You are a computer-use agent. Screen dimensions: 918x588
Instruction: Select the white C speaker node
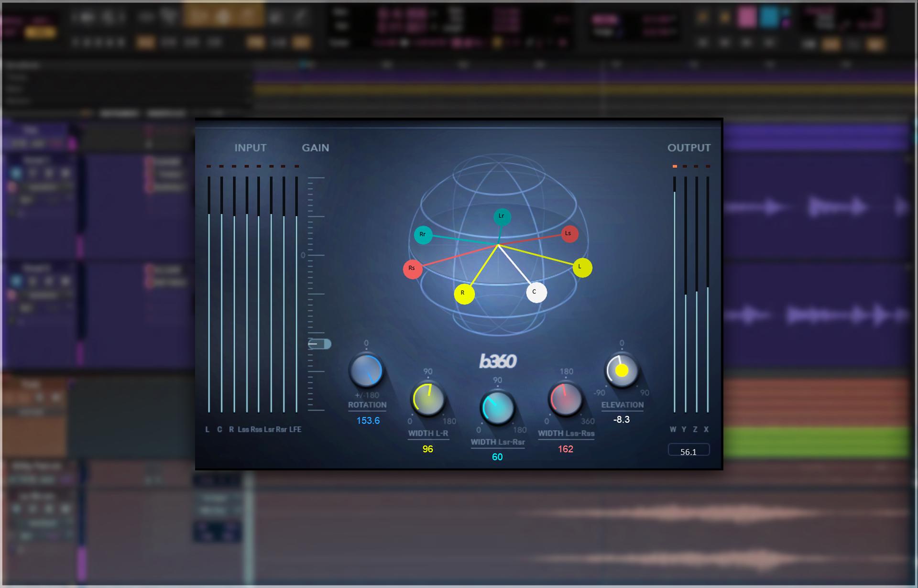pyautogui.click(x=536, y=293)
